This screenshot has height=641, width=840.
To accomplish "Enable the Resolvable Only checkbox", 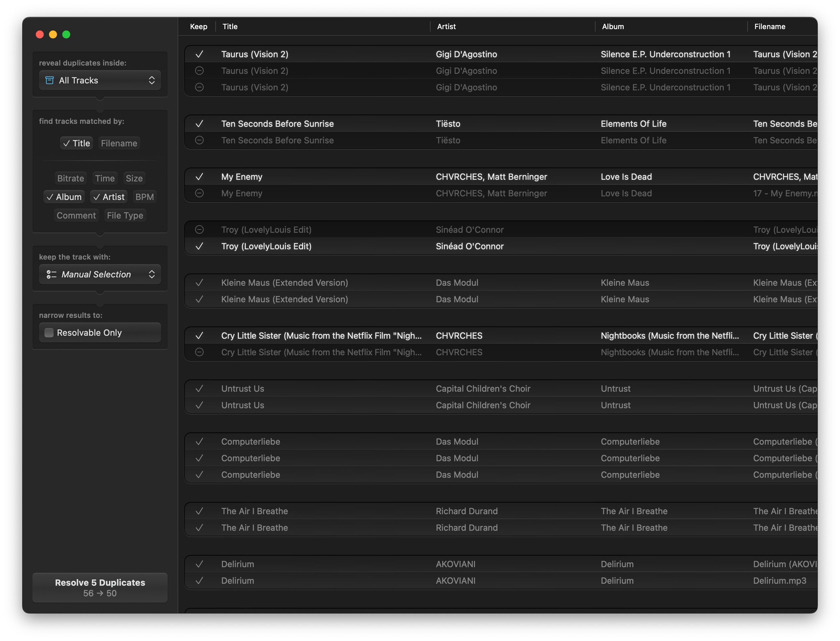I will click(x=49, y=333).
